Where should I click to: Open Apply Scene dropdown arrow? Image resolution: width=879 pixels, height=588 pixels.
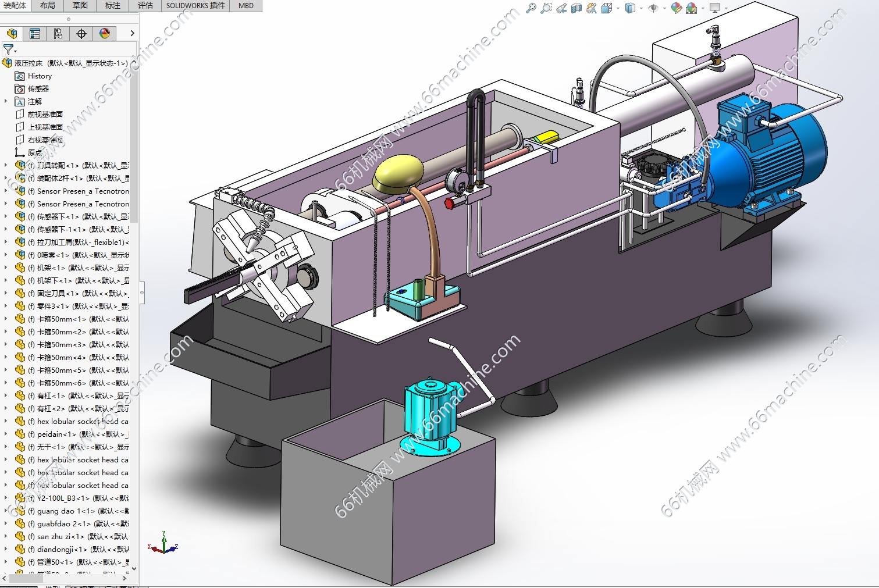click(703, 8)
